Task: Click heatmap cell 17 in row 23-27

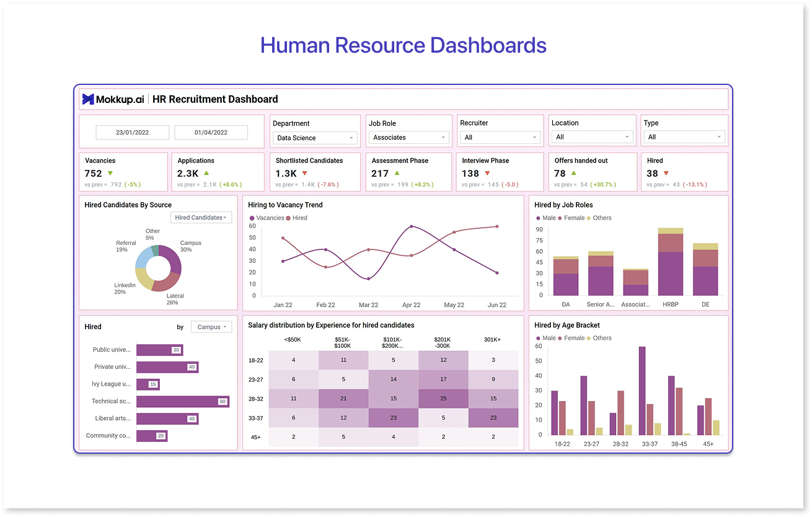Action: click(x=443, y=379)
